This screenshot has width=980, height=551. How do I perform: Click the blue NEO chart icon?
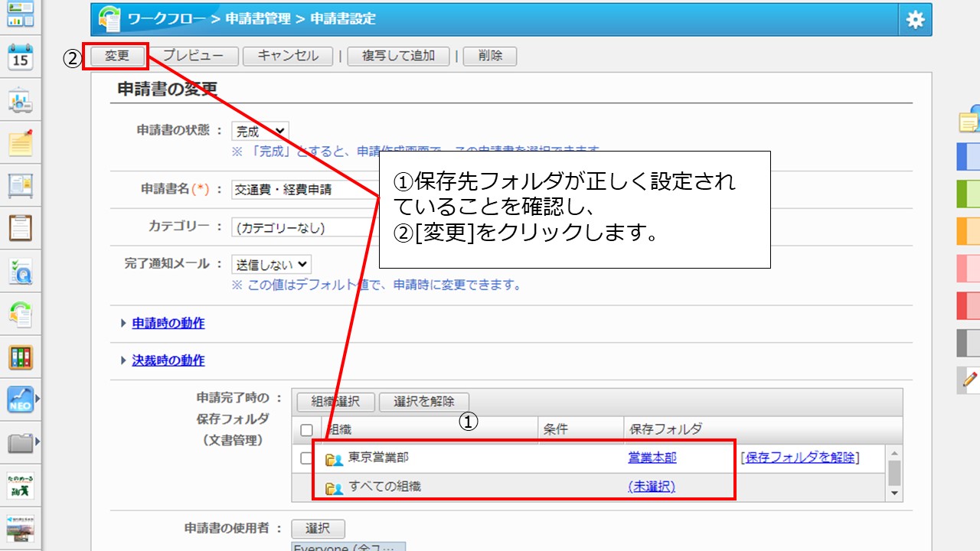21,399
